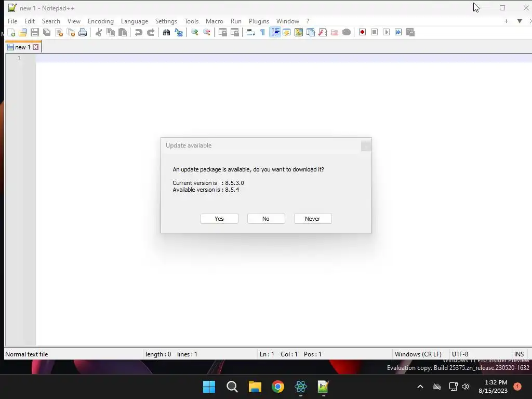
Task: Open File Explorer from taskbar
Action: tap(255, 387)
